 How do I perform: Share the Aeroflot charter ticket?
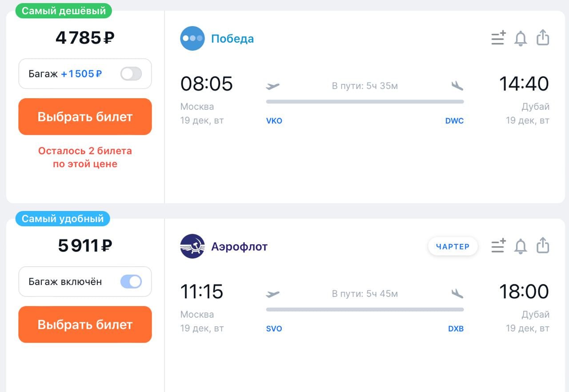[543, 245]
